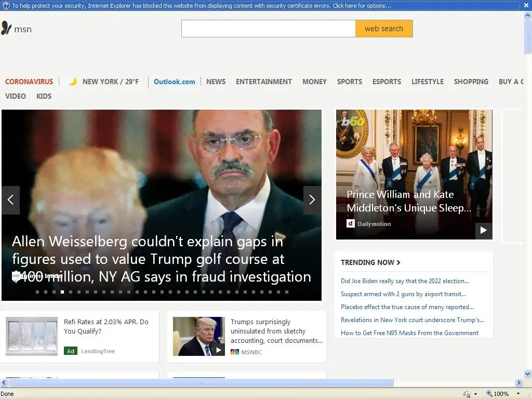Image resolution: width=532 pixels, height=399 pixels.
Task: Select the last carousel indicator dot
Action: [287, 292]
